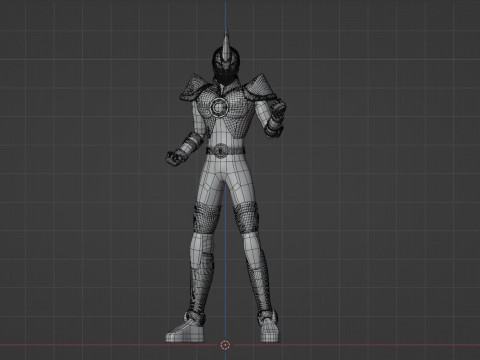This screenshot has width=480, height=360.
Task: Select the wireframe character model's chest emblem
Action: (219, 107)
